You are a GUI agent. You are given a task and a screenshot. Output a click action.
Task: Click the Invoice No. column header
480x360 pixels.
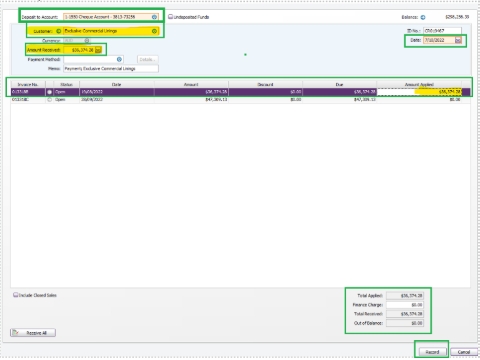pyautogui.click(x=28, y=85)
